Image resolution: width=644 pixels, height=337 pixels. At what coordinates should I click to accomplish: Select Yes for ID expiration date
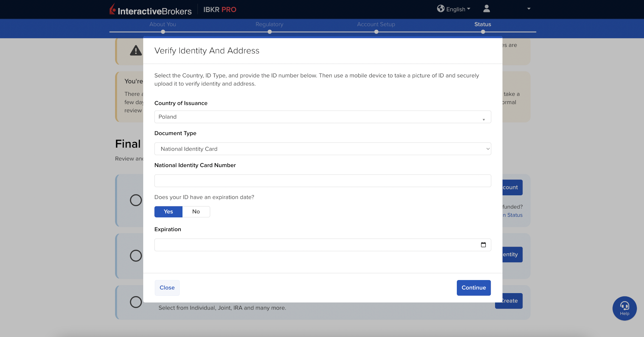click(x=168, y=212)
